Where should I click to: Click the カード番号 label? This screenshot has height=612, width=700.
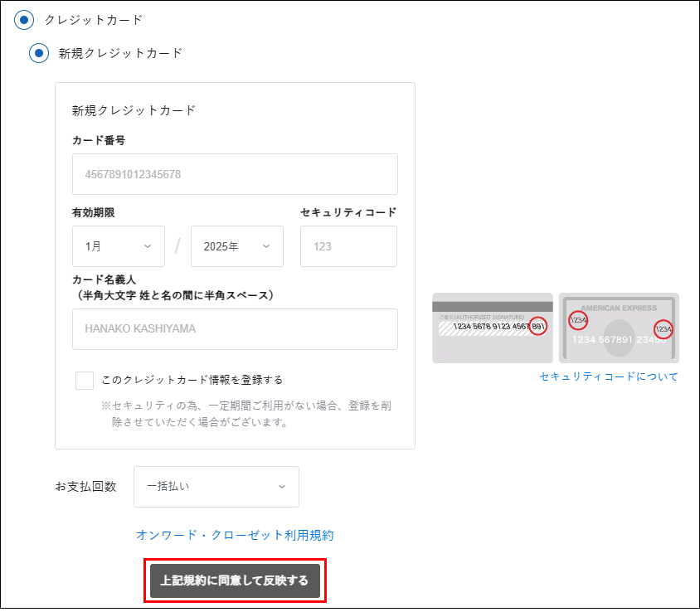tap(99, 140)
